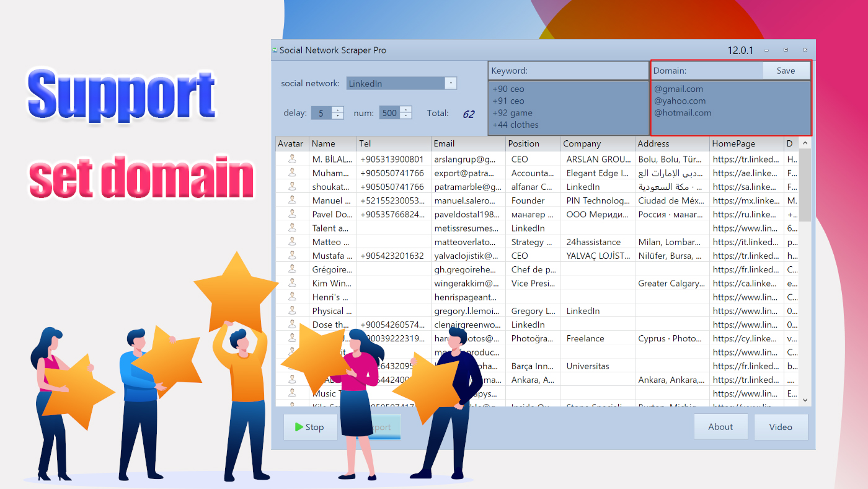The image size is (868, 489).
Task: Click the vertical scrollbar thumb of the results table
Action: 805,186
